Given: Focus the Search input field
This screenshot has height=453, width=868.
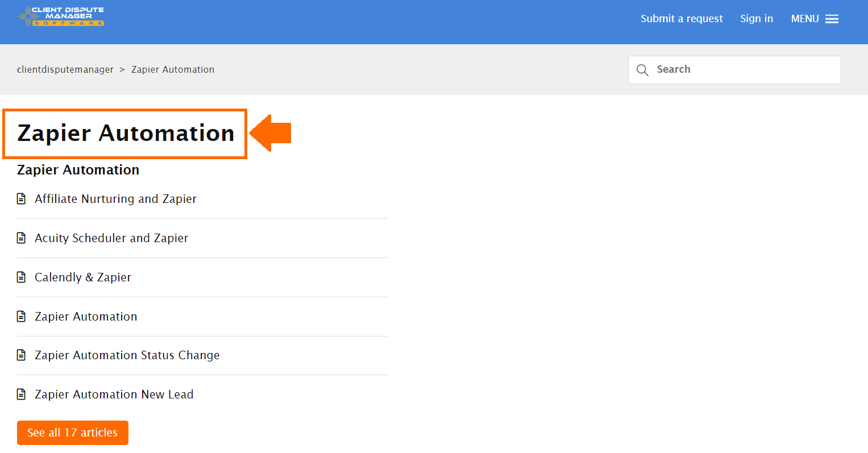Looking at the screenshot, I should pos(734,70).
